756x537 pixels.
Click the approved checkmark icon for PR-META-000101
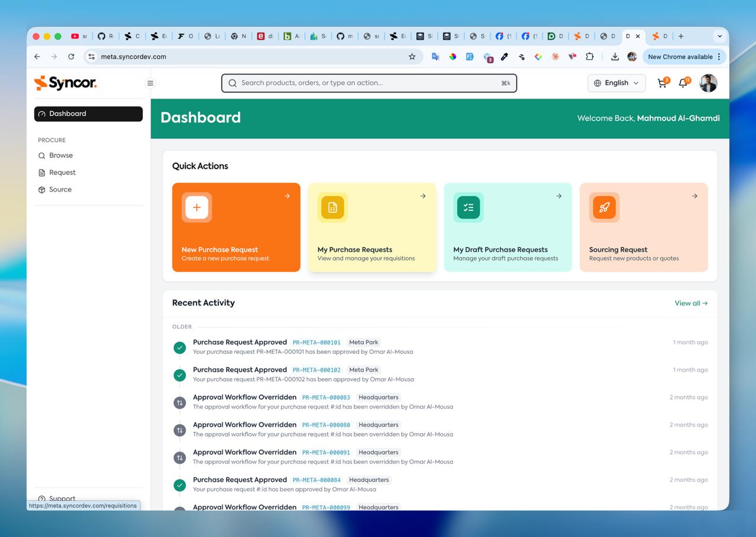[180, 347]
